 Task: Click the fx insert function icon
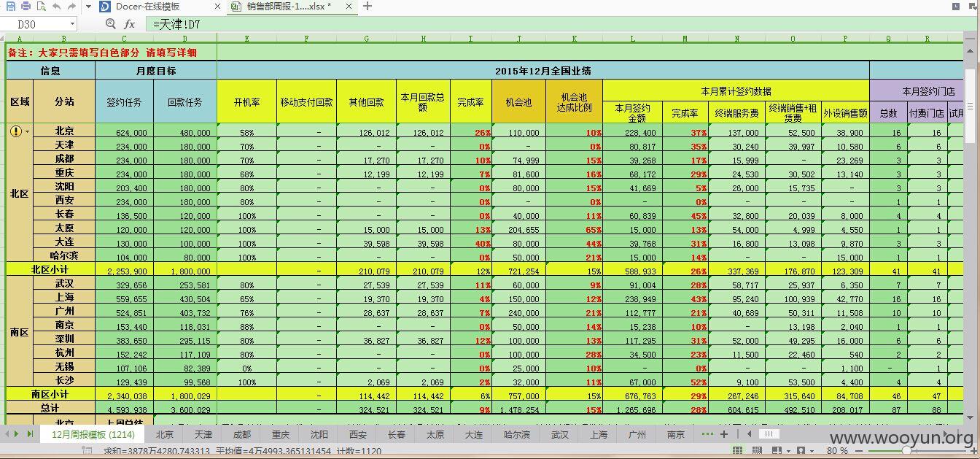coord(130,24)
